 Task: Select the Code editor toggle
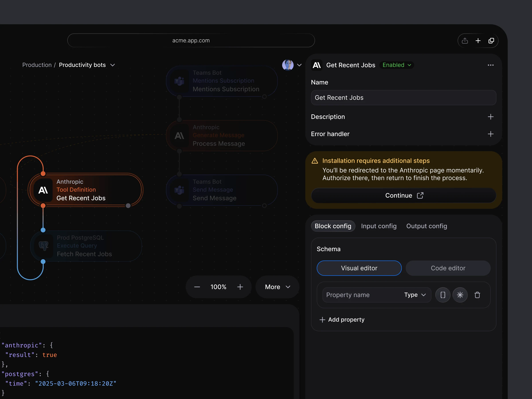pos(448,268)
